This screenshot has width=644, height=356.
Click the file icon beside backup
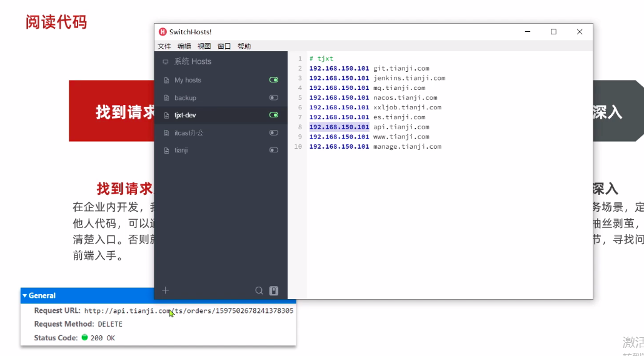coord(166,98)
